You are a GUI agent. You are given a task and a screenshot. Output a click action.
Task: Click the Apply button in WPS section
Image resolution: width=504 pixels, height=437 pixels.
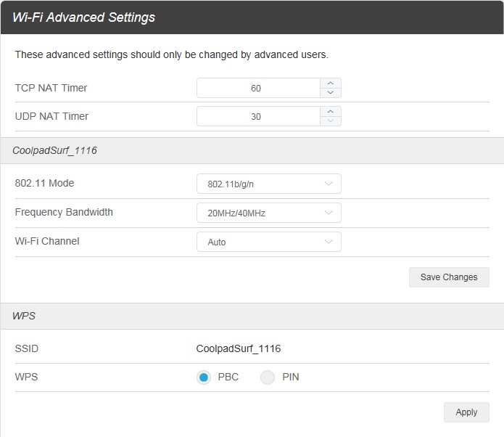tap(466, 412)
